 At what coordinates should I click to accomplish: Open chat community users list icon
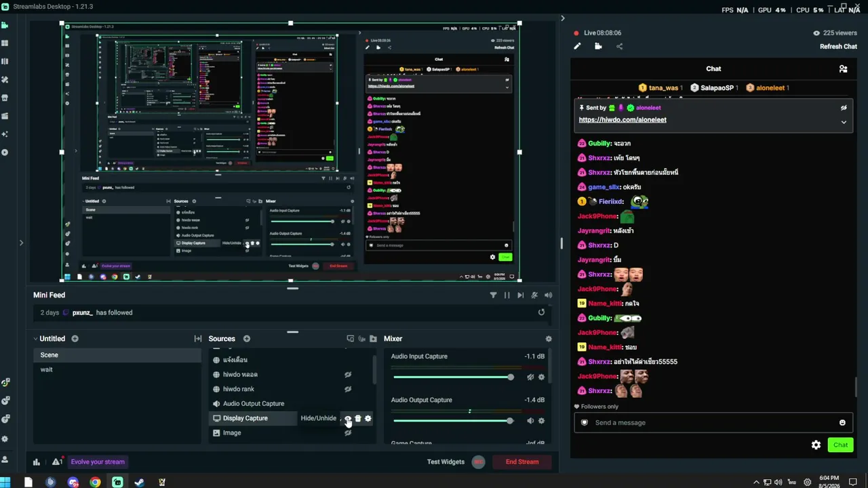tap(843, 68)
